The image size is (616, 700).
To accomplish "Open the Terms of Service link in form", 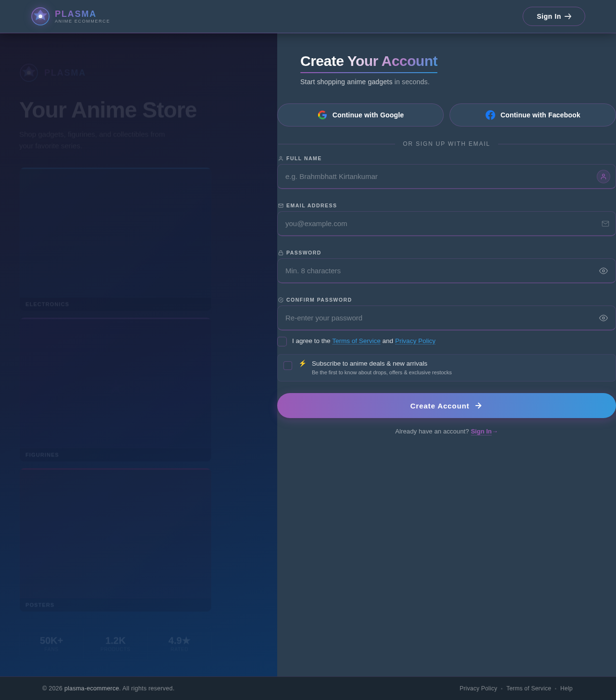I will [356, 341].
